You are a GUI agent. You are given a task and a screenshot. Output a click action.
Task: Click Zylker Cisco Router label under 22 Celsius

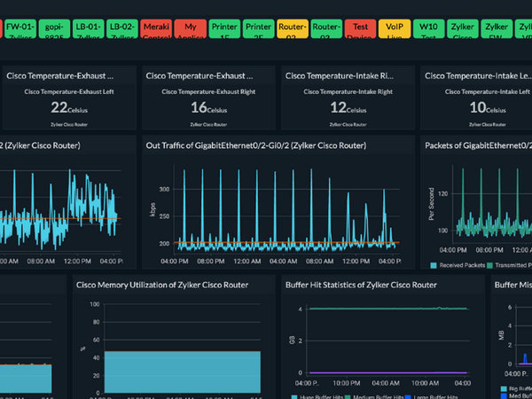tap(69, 124)
